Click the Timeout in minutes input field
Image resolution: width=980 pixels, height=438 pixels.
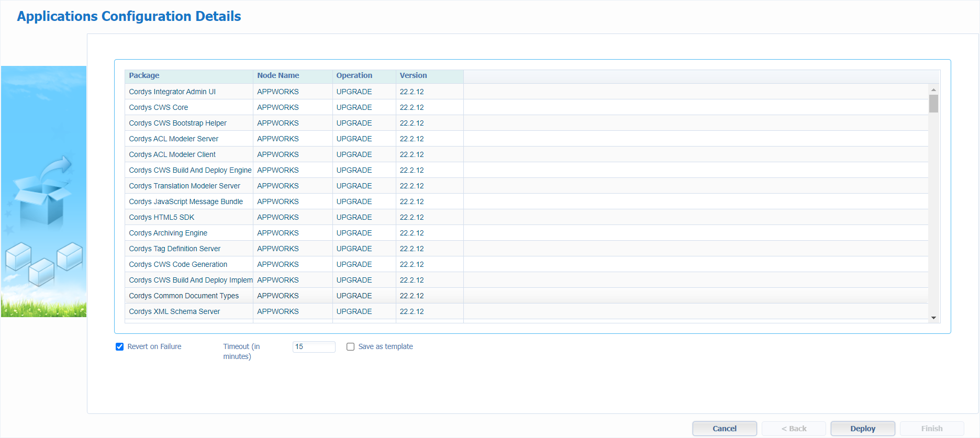point(314,347)
